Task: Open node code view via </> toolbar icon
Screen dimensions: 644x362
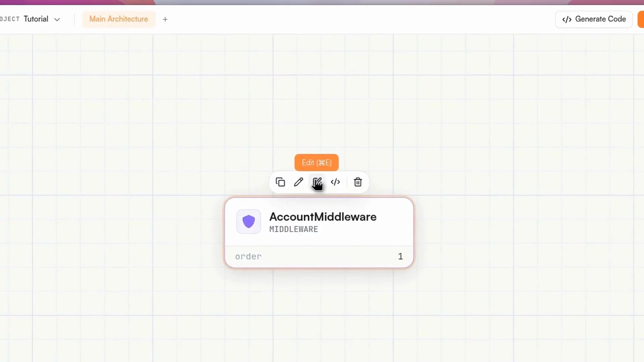Action: click(x=335, y=182)
